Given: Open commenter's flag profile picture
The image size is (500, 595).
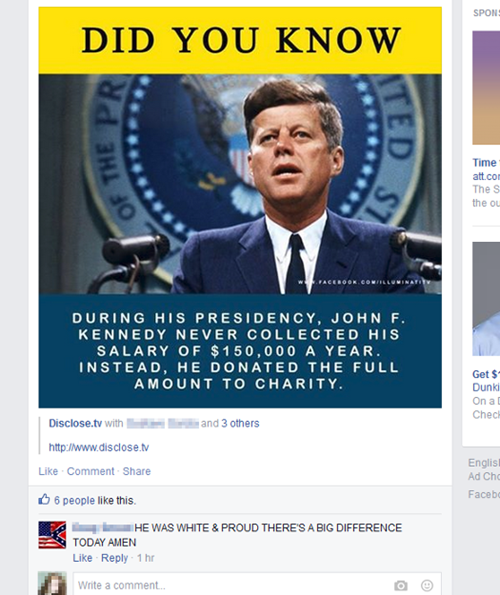Looking at the screenshot, I should 52,535.
